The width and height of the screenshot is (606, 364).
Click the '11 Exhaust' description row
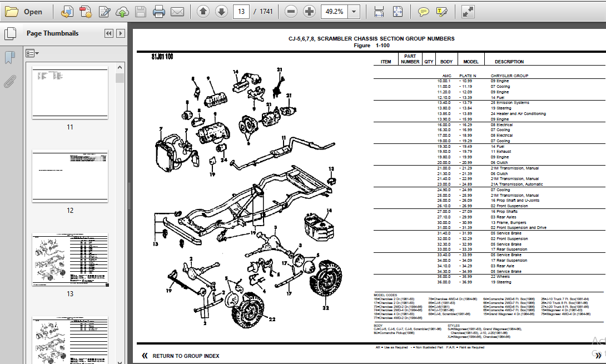tap(501, 152)
